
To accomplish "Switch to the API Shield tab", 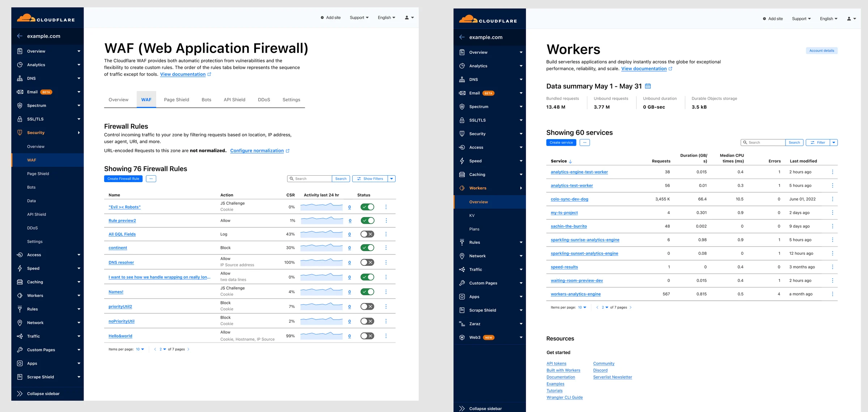I will (x=234, y=100).
